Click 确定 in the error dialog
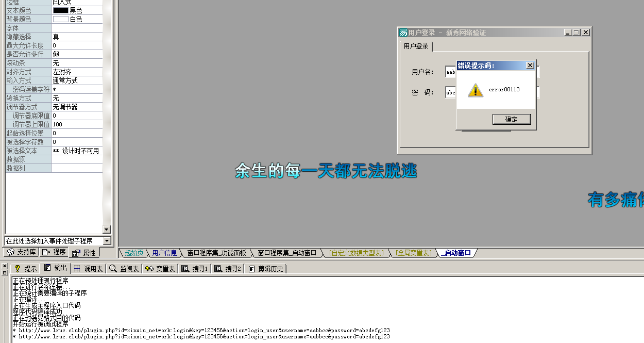This screenshot has height=343, width=644. [511, 119]
